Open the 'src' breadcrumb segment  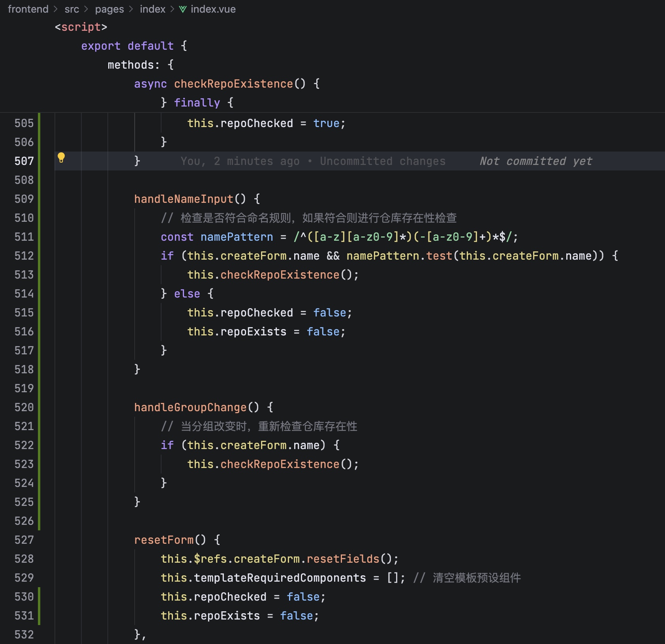point(72,9)
